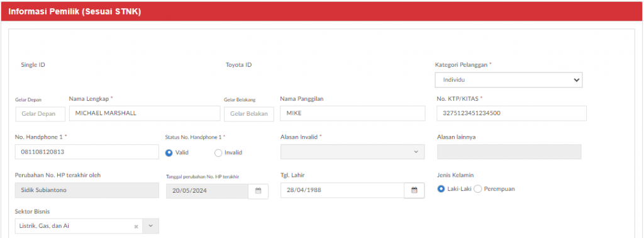Focus the No. KTP/KITAS input field

pyautogui.click(x=511, y=113)
